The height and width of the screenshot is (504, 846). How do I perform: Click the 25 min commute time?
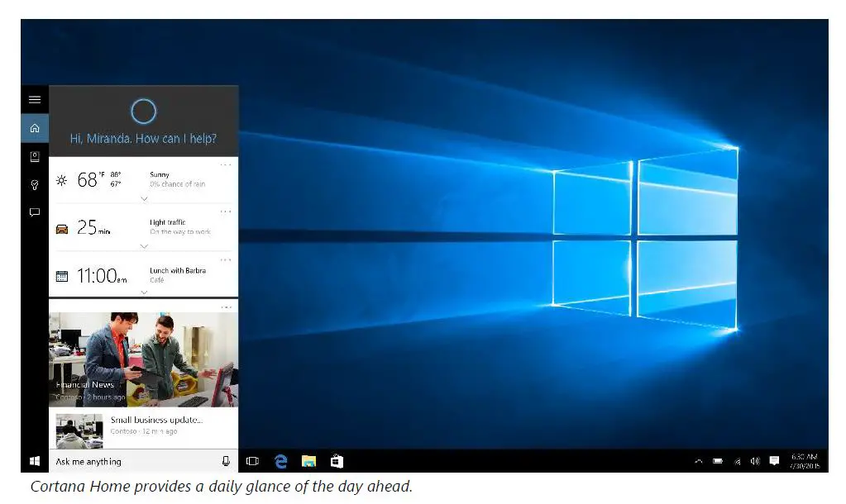93,228
